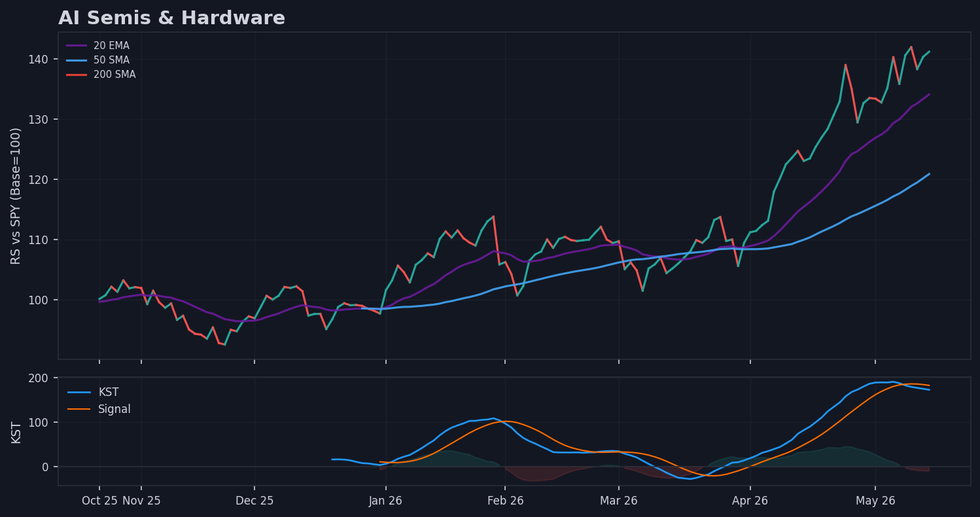Select the "200 SMA" legend label
The image size is (980, 517).
click(x=114, y=75)
